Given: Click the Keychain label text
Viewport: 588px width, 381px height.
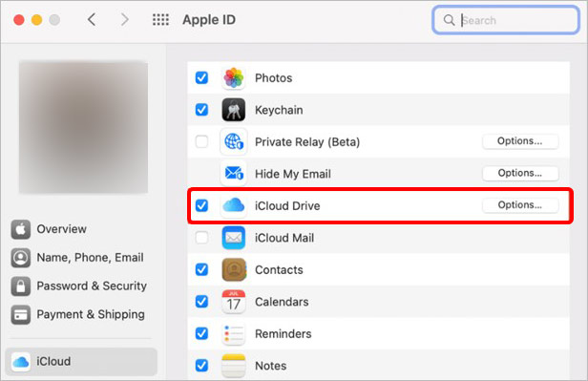Looking at the screenshot, I should point(279,110).
